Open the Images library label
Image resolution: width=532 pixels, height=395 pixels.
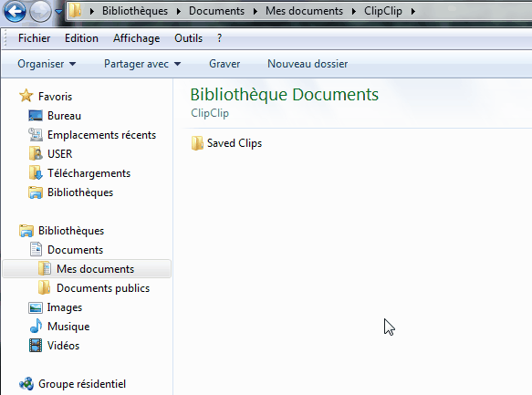click(65, 307)
